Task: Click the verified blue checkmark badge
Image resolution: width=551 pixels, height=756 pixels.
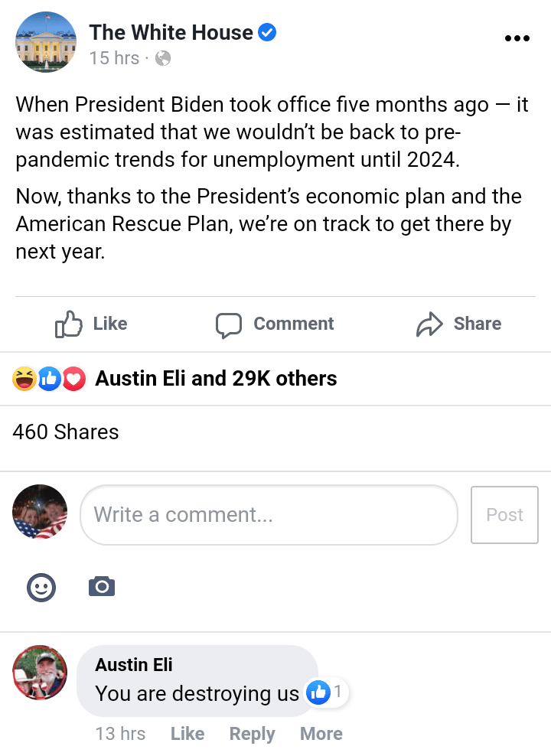Action: 267,33
